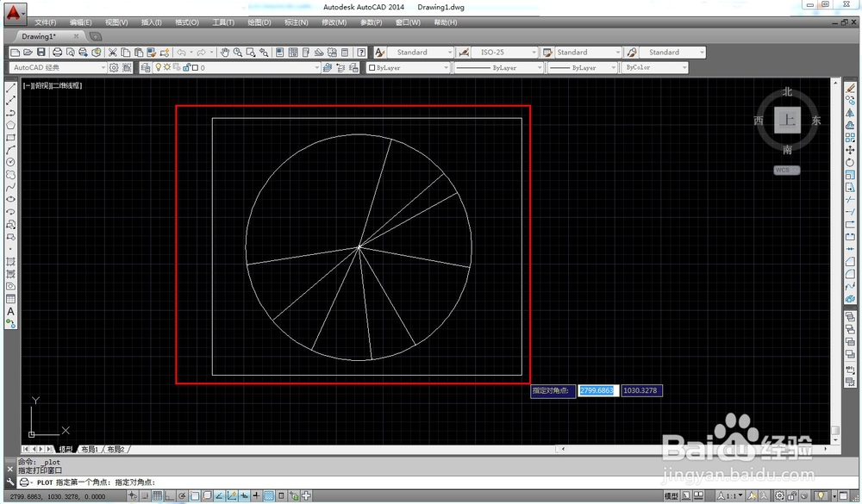The image size is (862, 504).
Task: Click the 北 compass direction
Action: pyautogui.click(x=787, y=92)
